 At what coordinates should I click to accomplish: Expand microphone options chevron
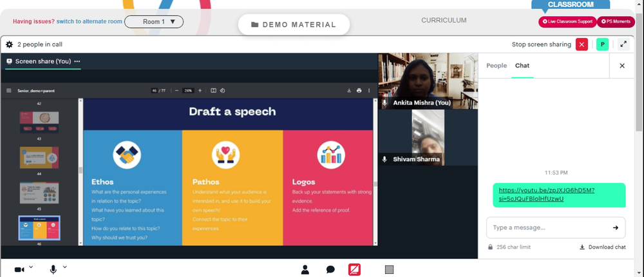[64, 267]
